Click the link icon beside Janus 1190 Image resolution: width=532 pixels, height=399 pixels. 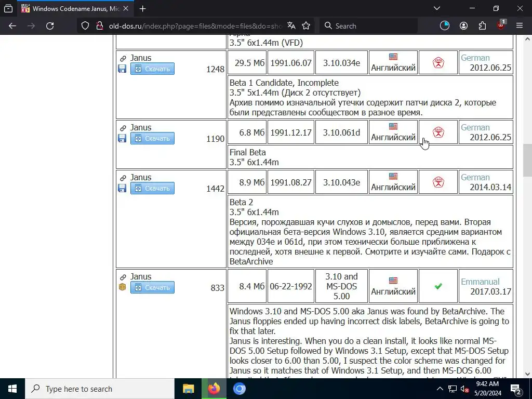click(123, 128)
